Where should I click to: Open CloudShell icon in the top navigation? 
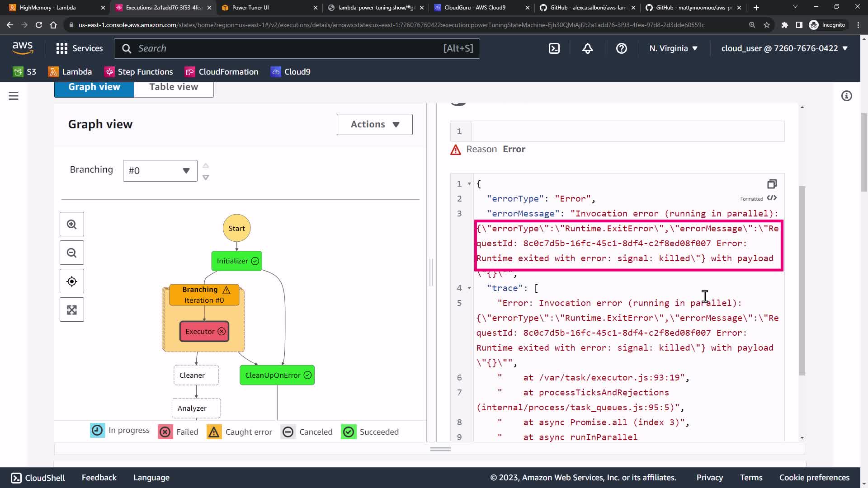point(554,48)
